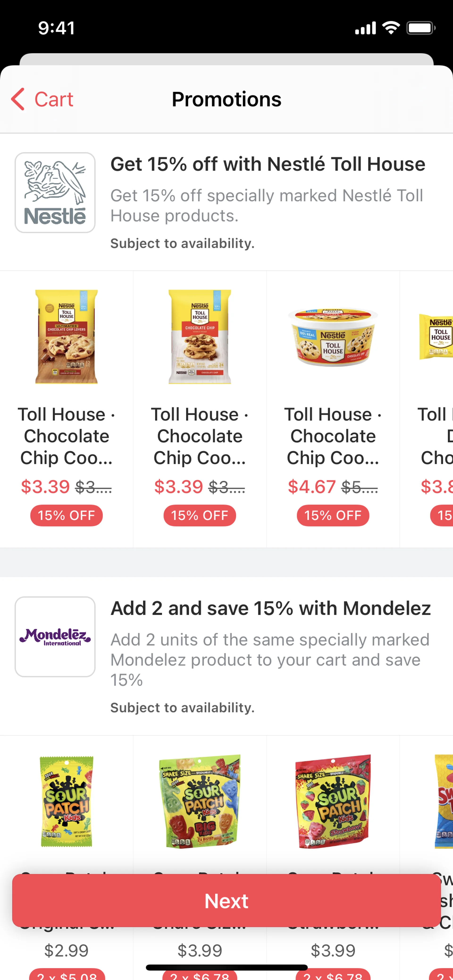The width and height of the screenshot is (453, 980).
Task: Tap the 15% OFF badge under first product
Action: click(x=67, y=516)
